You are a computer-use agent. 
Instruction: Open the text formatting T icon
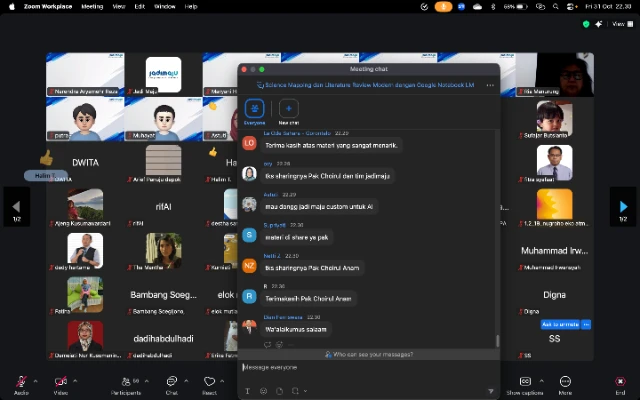point(247,391)
